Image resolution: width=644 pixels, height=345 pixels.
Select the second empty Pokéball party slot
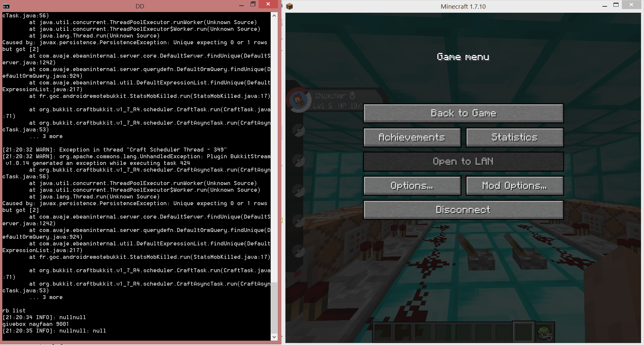coord(299,160)
